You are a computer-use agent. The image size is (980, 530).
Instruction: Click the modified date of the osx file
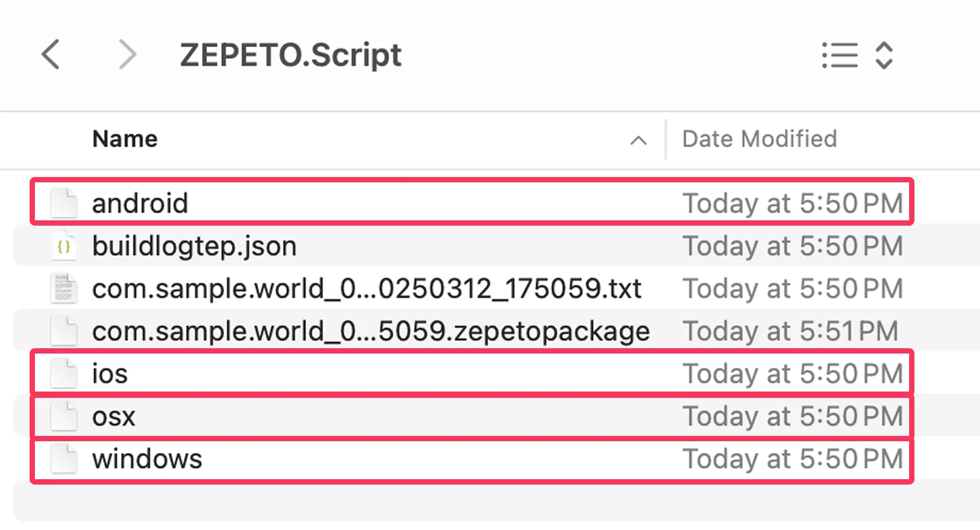click(x=793, y=416)
